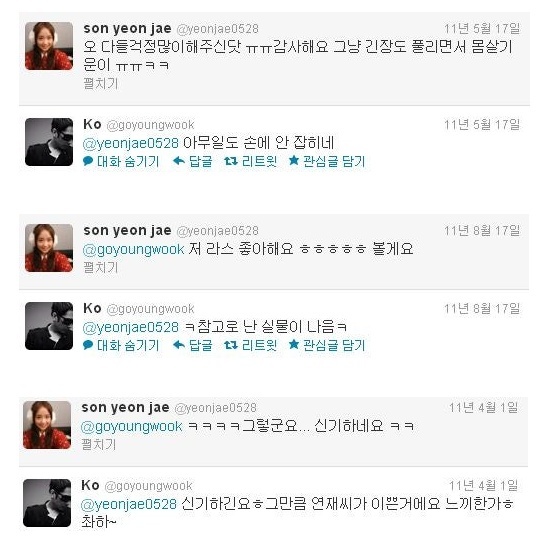554x557 pixels.
Task: Click 리트윗 label on the August 17 Ko tweet
Action: tap(259, 345)
